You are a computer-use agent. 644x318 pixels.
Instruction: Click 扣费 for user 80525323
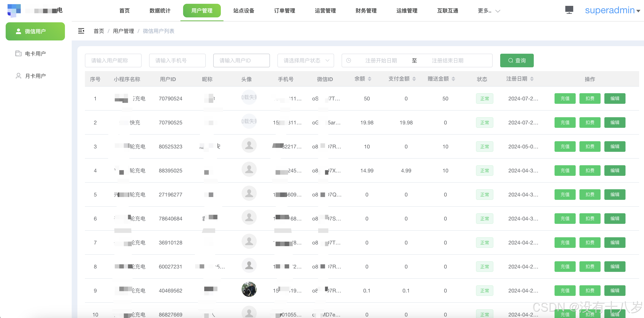[x=590, y=147]
